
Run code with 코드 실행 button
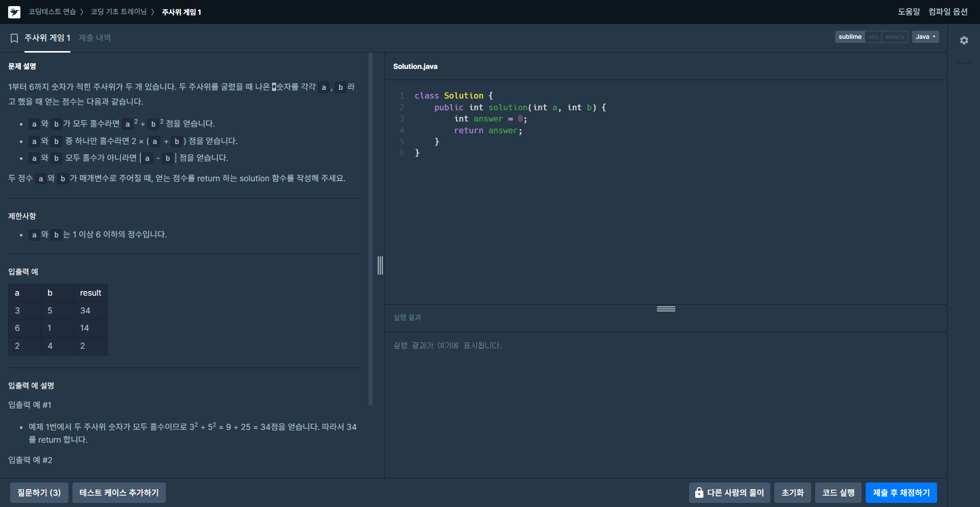(x=838, y=493)
